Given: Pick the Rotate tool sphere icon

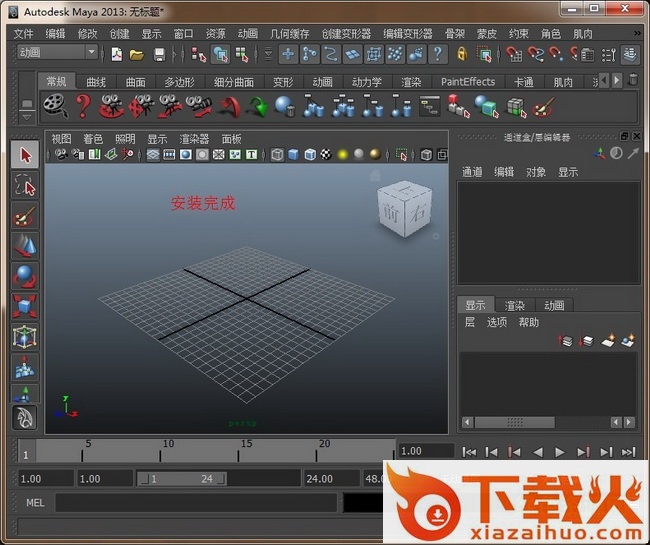Looking at the screenshot, I should coord(25,276).
